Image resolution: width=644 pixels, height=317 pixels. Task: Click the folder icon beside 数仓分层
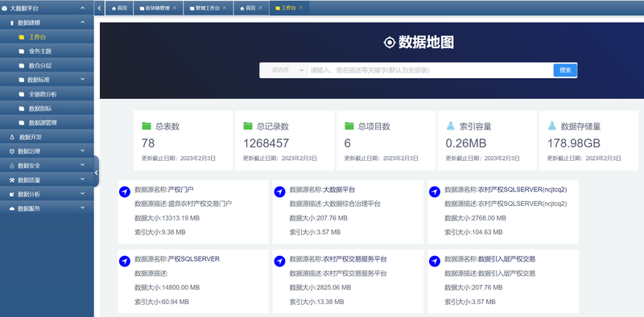[22, 66]
